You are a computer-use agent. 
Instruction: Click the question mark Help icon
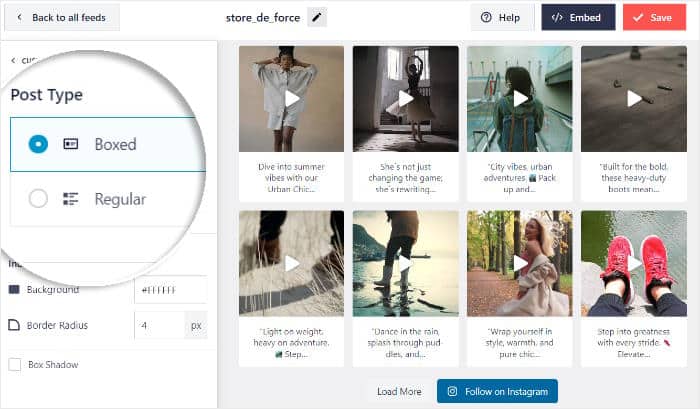486,17
